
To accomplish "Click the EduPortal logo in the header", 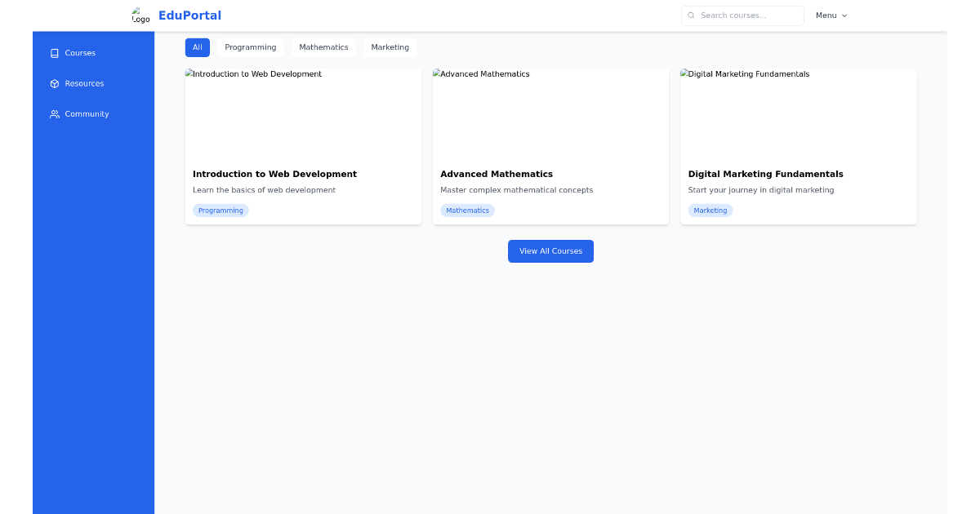I will tap(190, 15).
